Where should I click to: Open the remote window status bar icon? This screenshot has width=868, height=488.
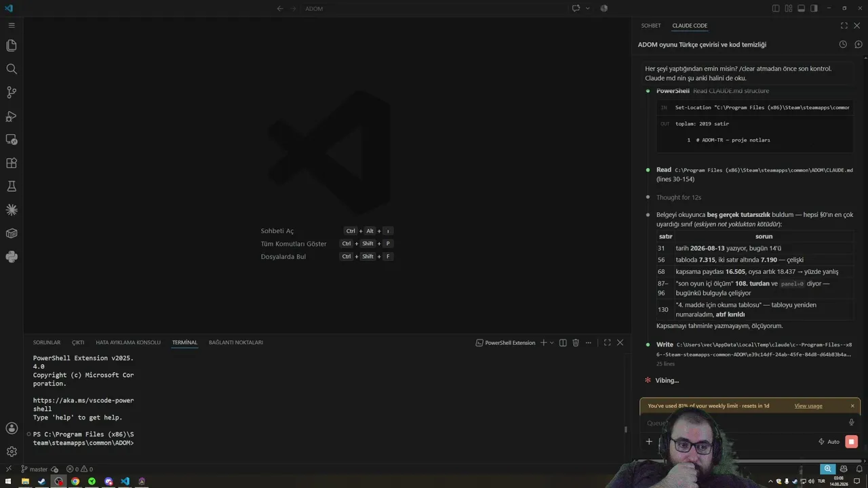tap(9, 469)
